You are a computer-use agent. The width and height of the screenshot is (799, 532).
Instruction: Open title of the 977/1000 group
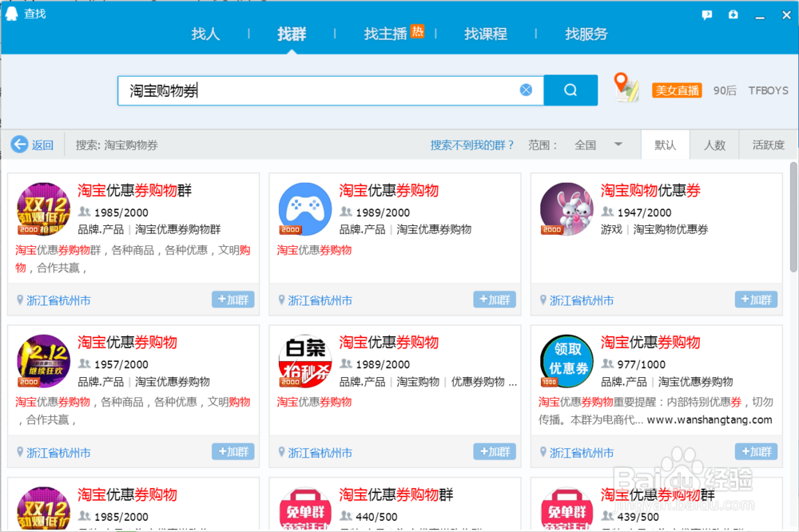650,342
